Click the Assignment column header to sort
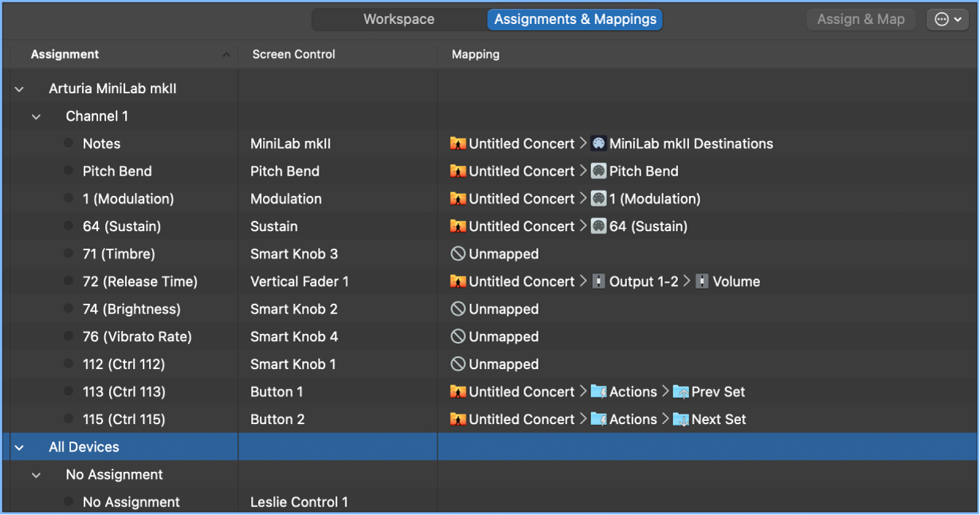 (x=64, y=54)
